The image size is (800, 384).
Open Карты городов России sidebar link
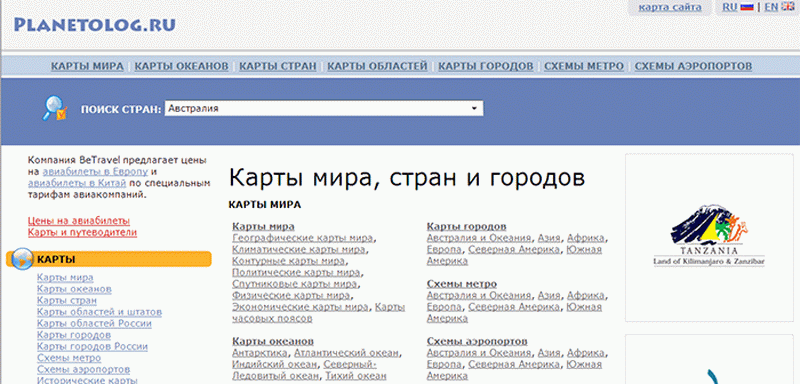coord(92,346)
